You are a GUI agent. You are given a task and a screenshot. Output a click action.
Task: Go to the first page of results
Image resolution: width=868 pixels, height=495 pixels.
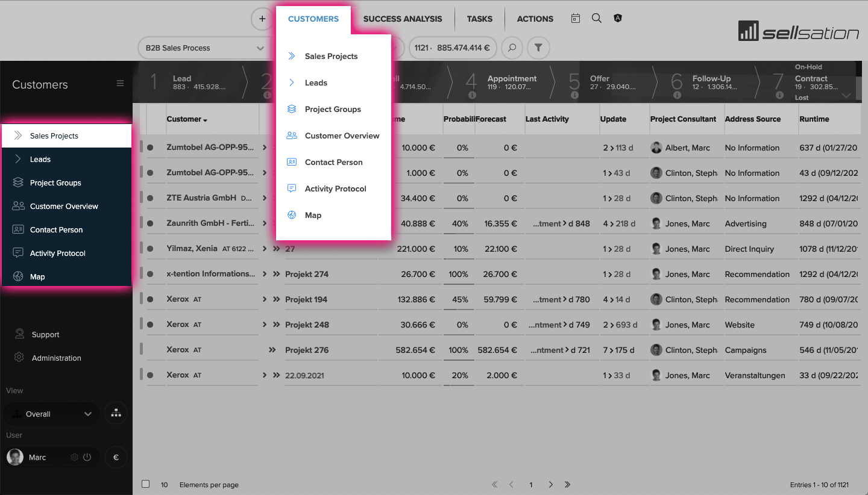click(495, 484)
